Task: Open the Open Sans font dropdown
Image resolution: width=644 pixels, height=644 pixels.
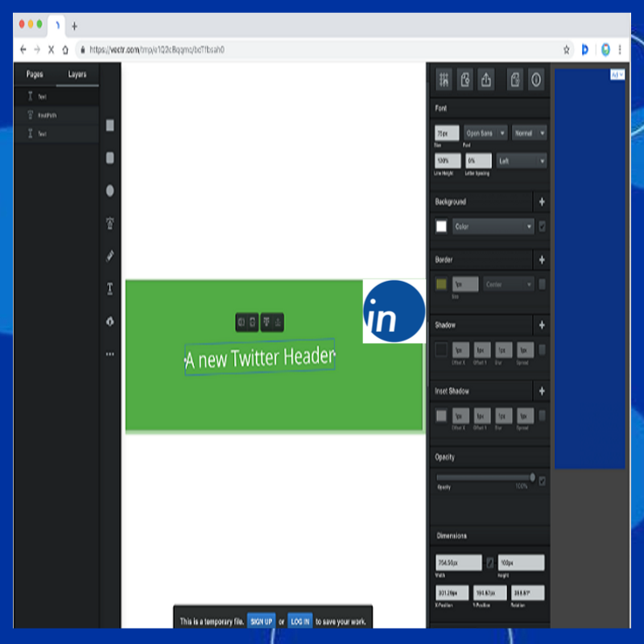Action: pyautogui.click(x=485, y=133)
